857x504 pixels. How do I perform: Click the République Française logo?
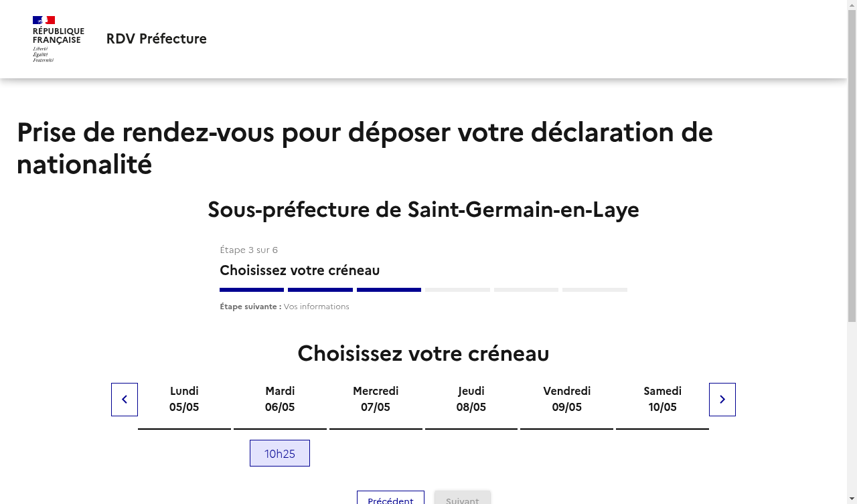(x=58, y=39)
